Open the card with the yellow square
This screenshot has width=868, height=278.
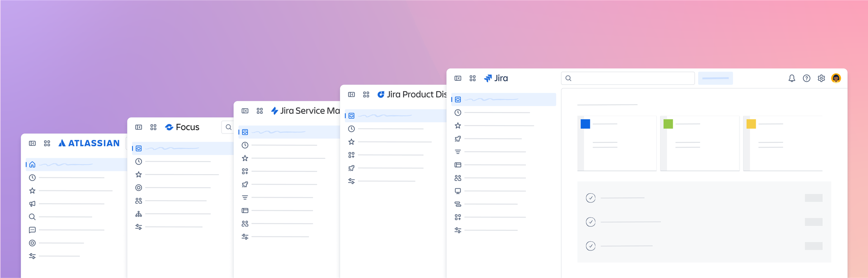(x=783, y=144)
